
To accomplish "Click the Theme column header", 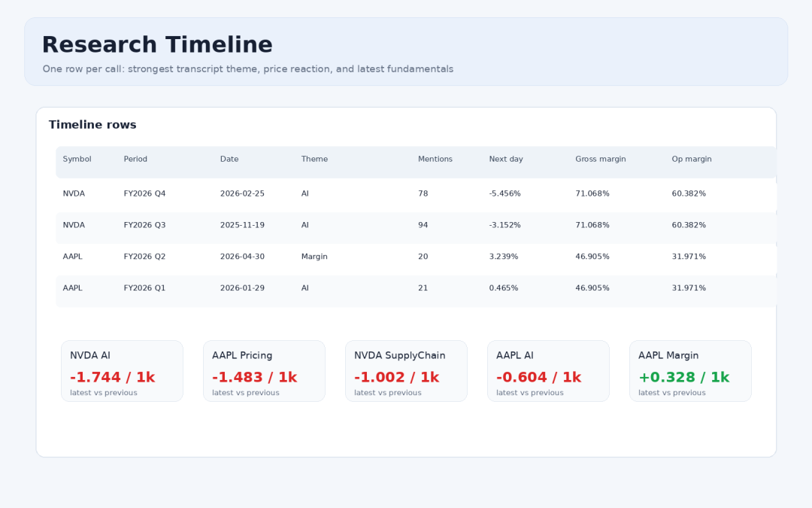I will 314,159.
